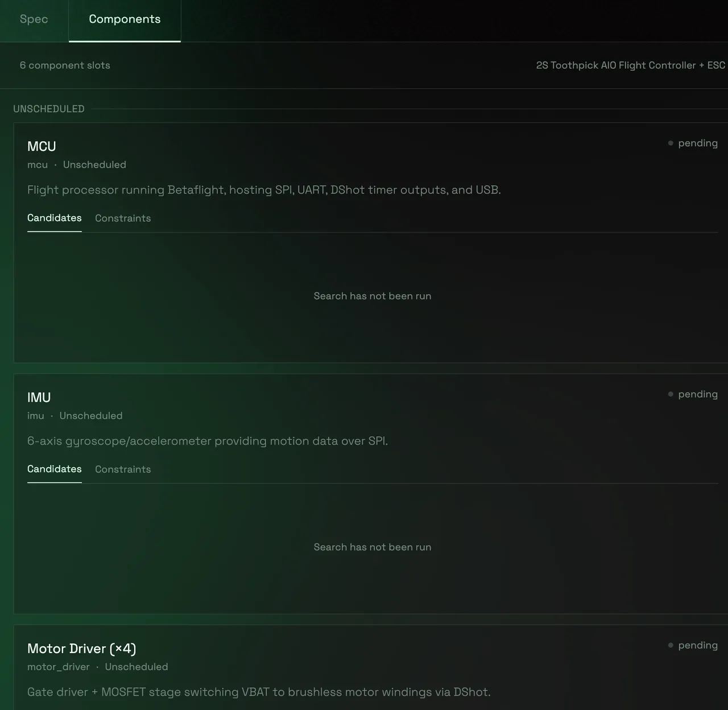Open the Constraints tab in MCU card
Screen dimensions: 728x710
tap(123, 218)
